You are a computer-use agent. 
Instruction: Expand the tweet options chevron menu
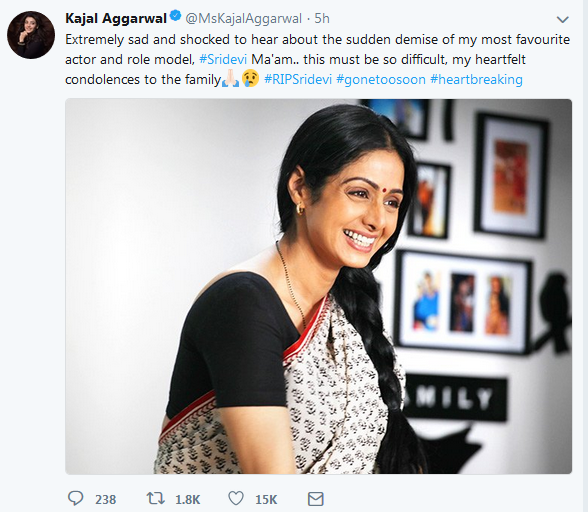[562, 19]
